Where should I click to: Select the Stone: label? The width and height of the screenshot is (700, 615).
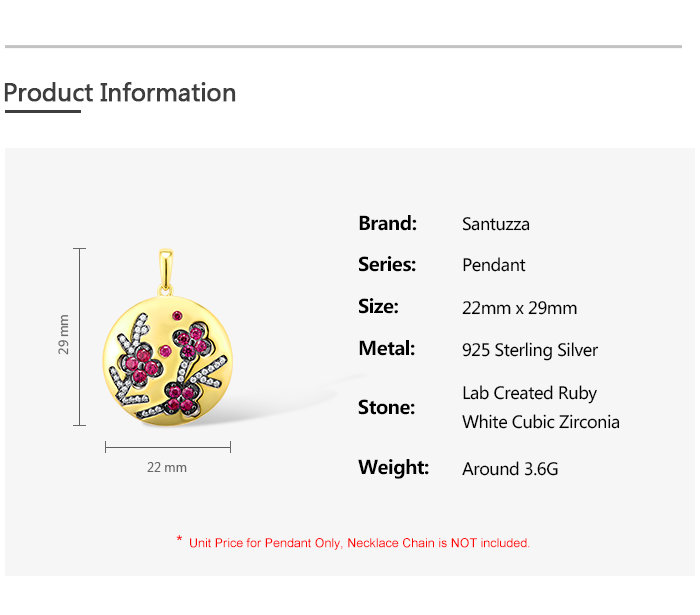coord(386,407)
